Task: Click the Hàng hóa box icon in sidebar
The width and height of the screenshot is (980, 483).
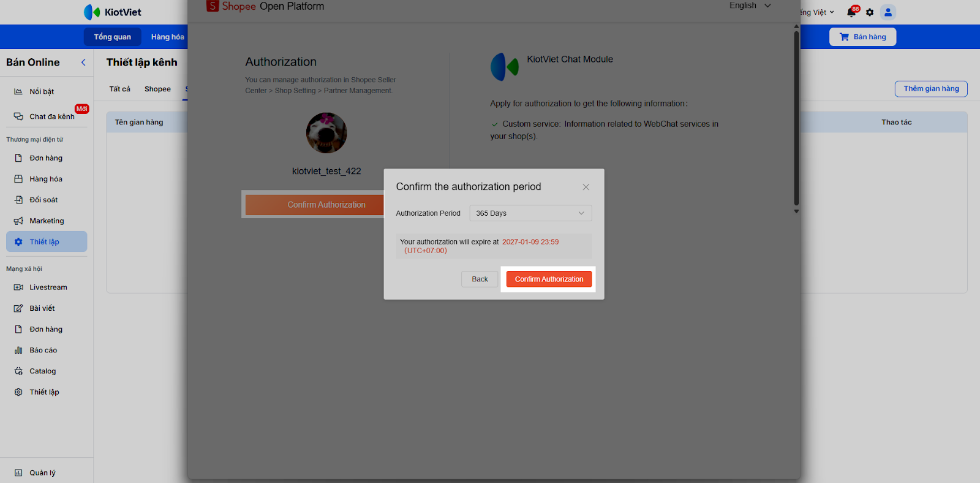Action: tap(18, 179)
